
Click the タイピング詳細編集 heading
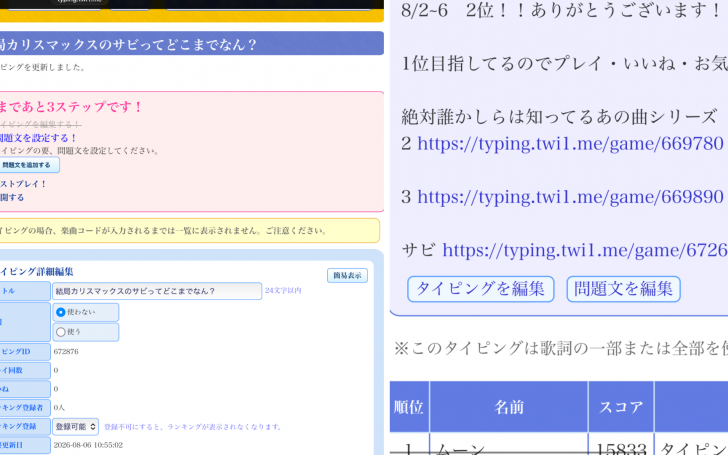37,272
